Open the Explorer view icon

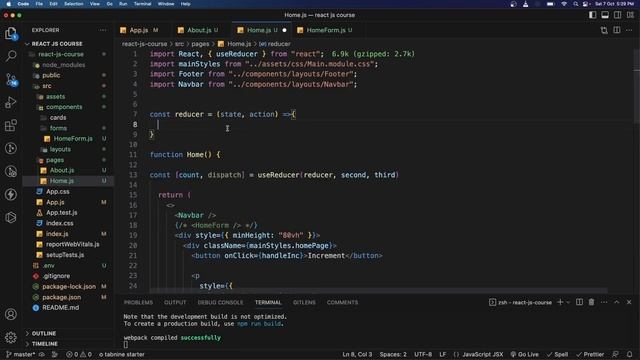[x=11, y=33]
